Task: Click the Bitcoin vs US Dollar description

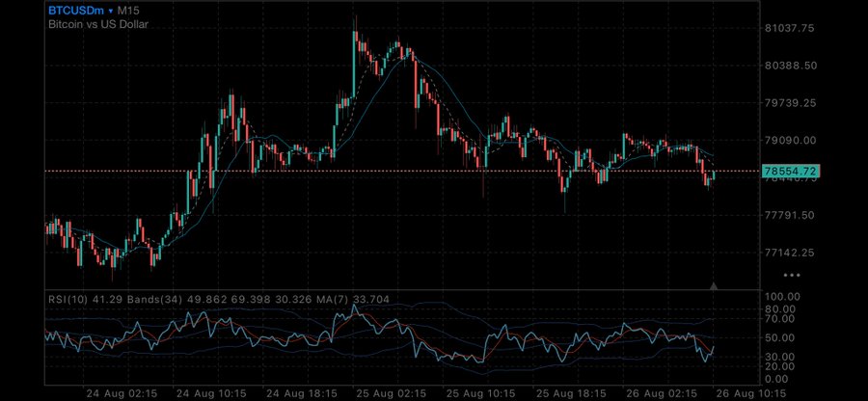Action: click(x=98, y=24)
